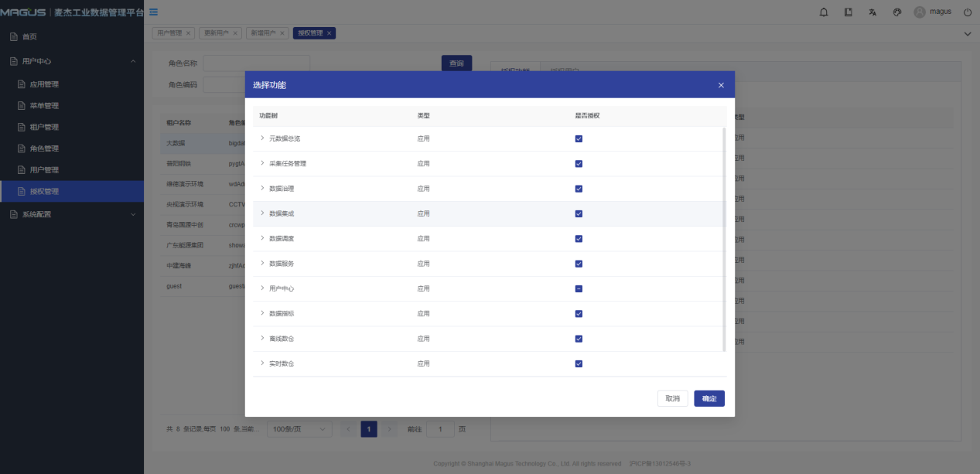Click the 角色名称 input field
Screen dimensions: 980x474
tap(256, 63)
